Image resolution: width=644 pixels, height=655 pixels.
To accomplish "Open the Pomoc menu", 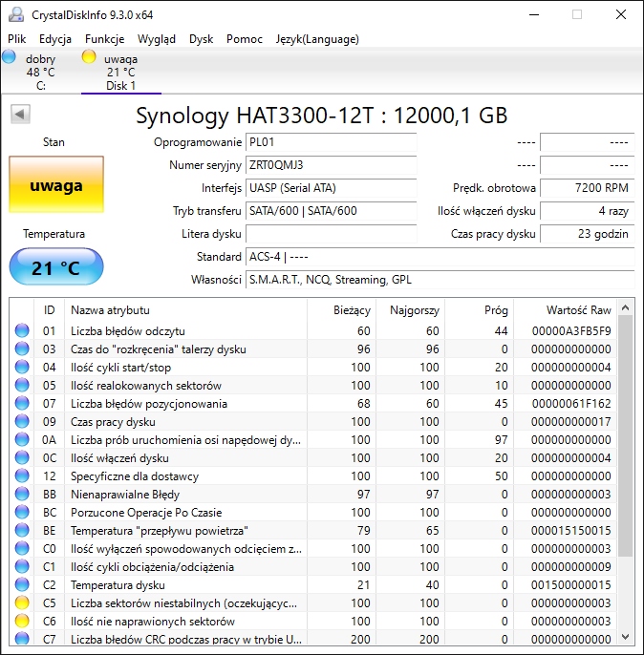I will click(x=245, y=39).
